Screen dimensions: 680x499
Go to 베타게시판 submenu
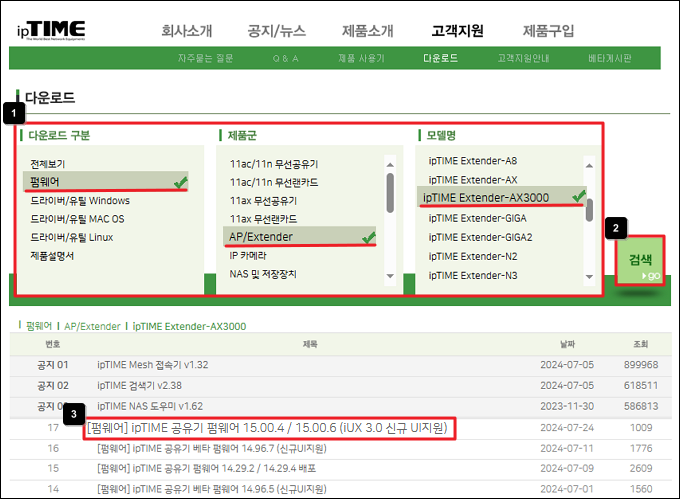610,58
